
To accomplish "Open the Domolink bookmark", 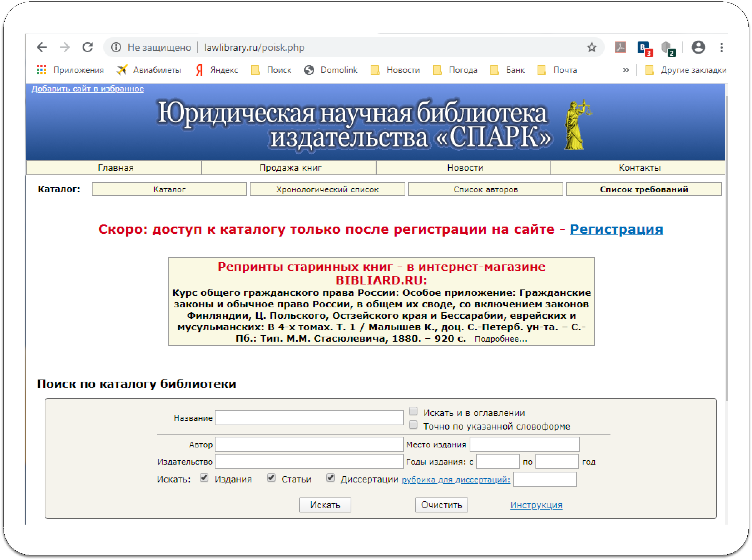I will [331, 70].
